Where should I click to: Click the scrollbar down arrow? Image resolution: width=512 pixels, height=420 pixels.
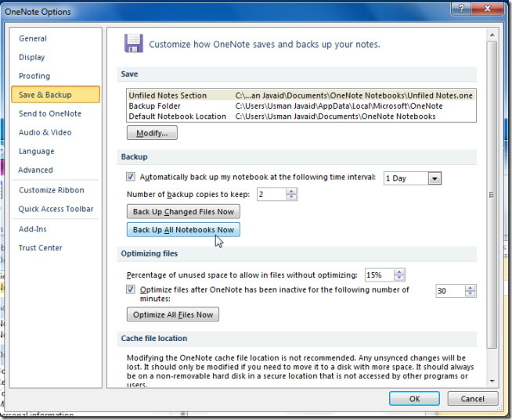point(492,381)
